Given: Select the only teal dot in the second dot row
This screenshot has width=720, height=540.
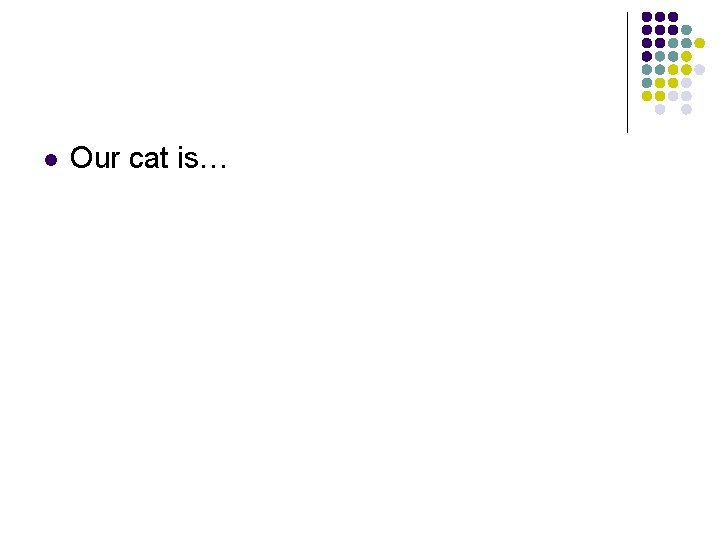Looking at the screenshot, I should (x=686, y=30).
